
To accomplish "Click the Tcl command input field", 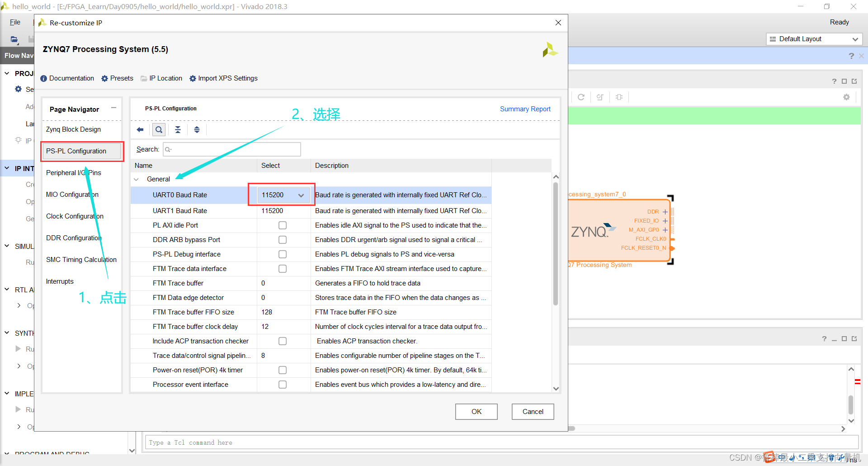I will [501, 442].
